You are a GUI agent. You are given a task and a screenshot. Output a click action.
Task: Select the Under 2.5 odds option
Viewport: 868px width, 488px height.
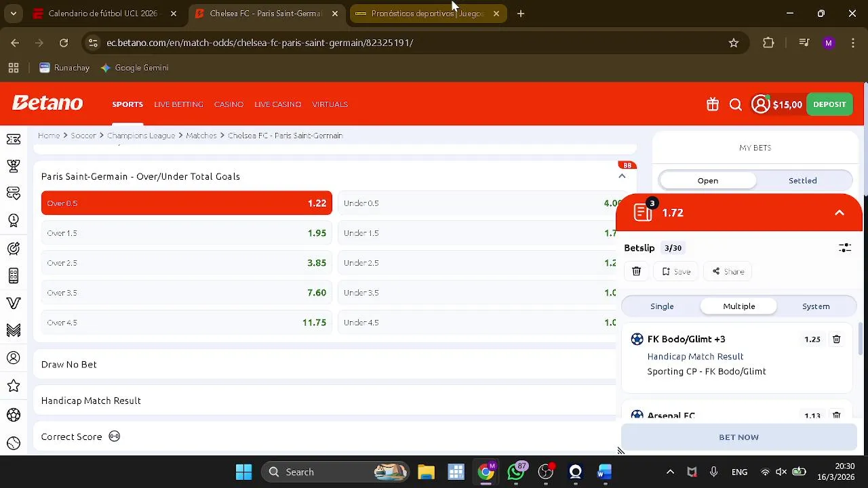point(477,263)
